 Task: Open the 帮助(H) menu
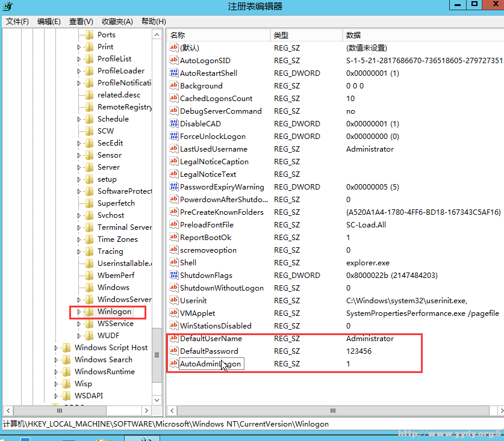tap(154, 22)
